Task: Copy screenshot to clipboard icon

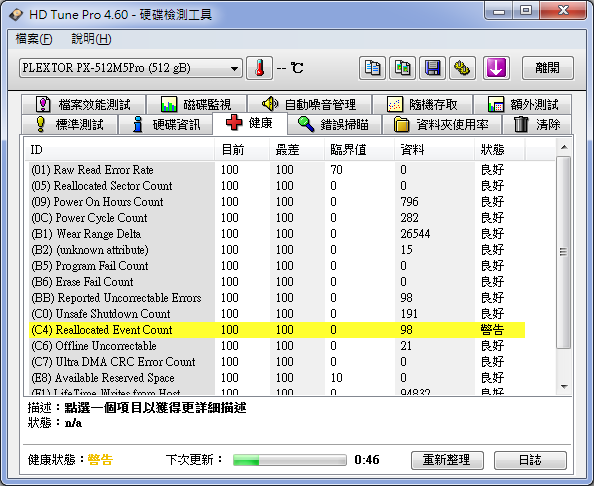Action: pyautogui.click(x=402, y=68)
